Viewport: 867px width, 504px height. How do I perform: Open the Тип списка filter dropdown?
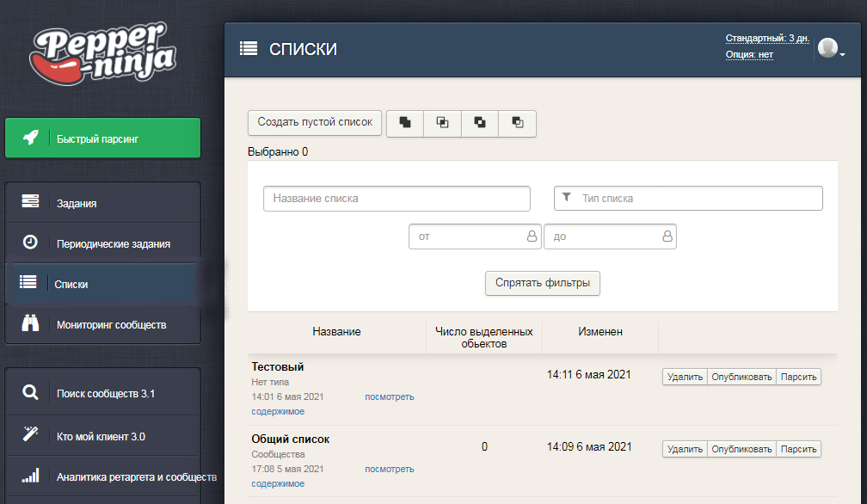688,199
